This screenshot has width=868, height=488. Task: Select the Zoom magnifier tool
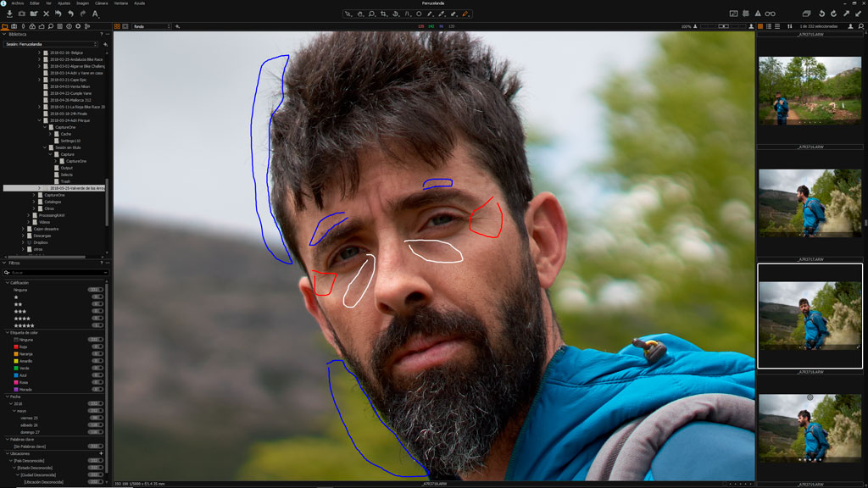pyautogui.click(x=372, y=14)
